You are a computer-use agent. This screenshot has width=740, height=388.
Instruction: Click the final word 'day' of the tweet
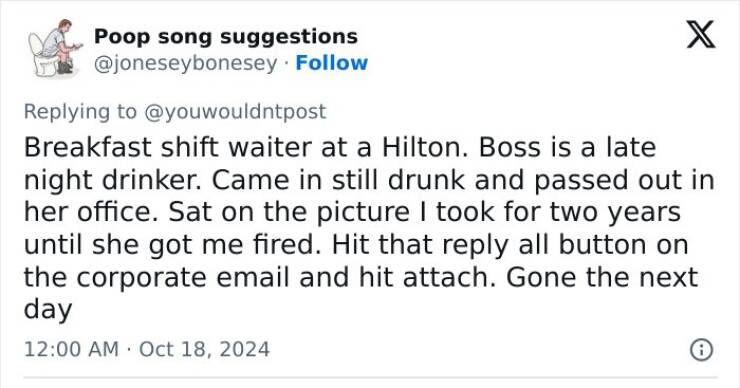click(48, 311)
